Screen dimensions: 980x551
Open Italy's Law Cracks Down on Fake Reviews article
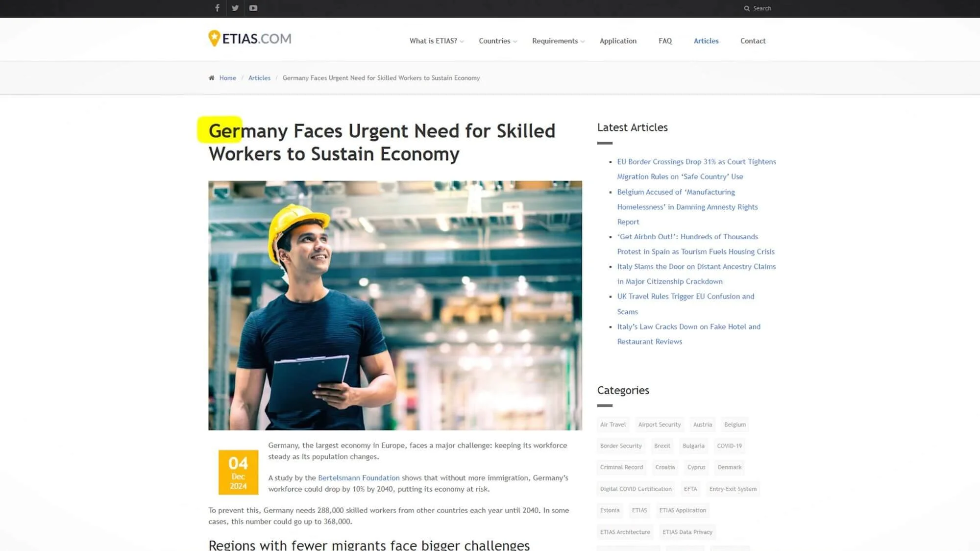[688, 327]
